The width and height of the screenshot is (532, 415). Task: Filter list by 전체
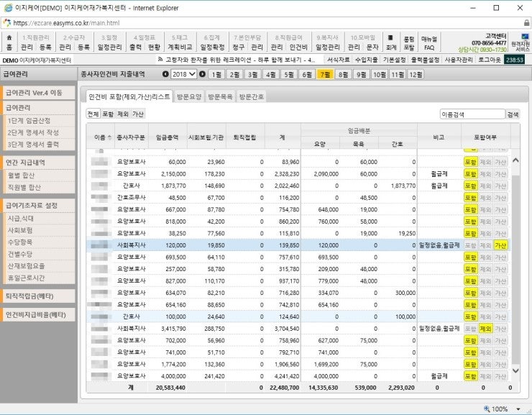click(x=93, y=114)
